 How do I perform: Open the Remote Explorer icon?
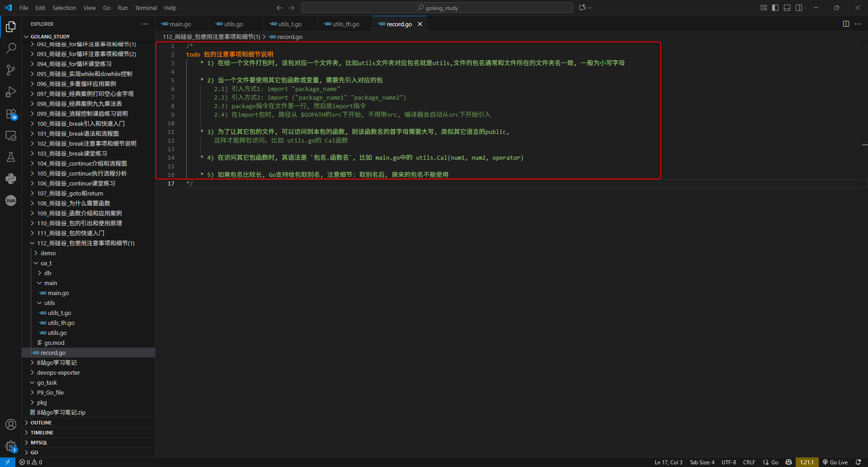pos(11,135)
